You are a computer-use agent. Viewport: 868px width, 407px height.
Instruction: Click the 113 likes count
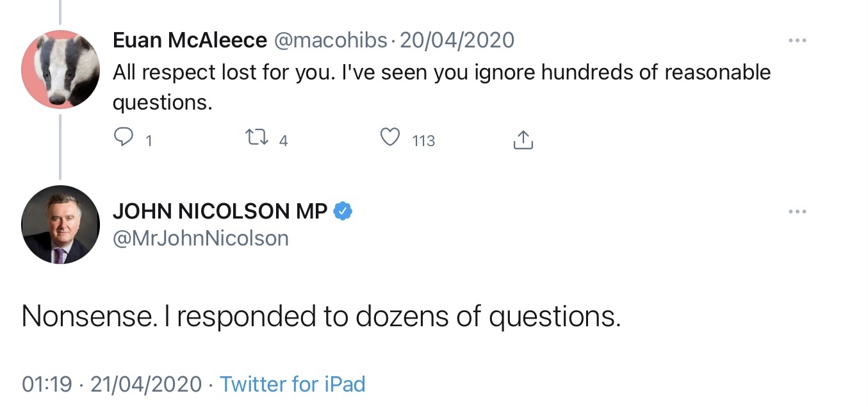click(423, 140)
